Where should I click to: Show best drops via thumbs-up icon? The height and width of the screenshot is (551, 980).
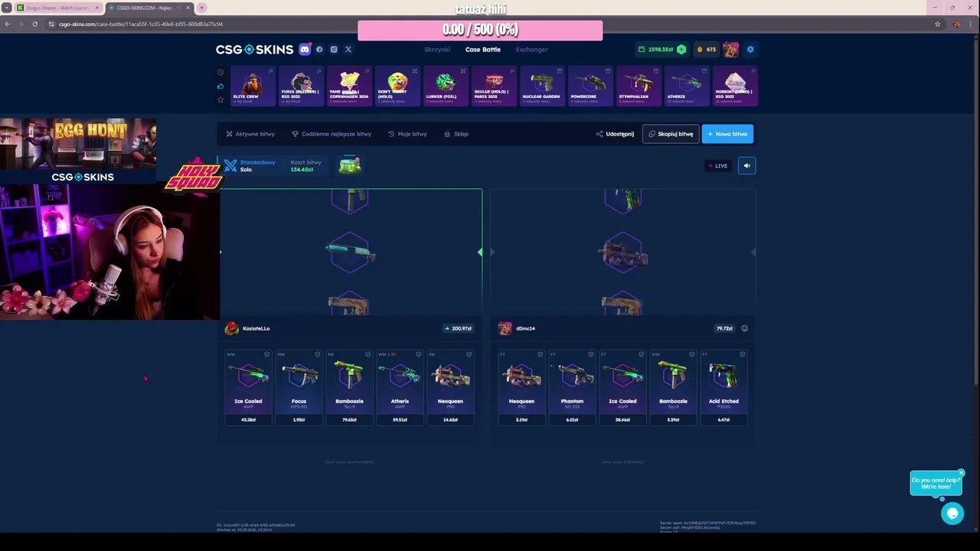220,86
